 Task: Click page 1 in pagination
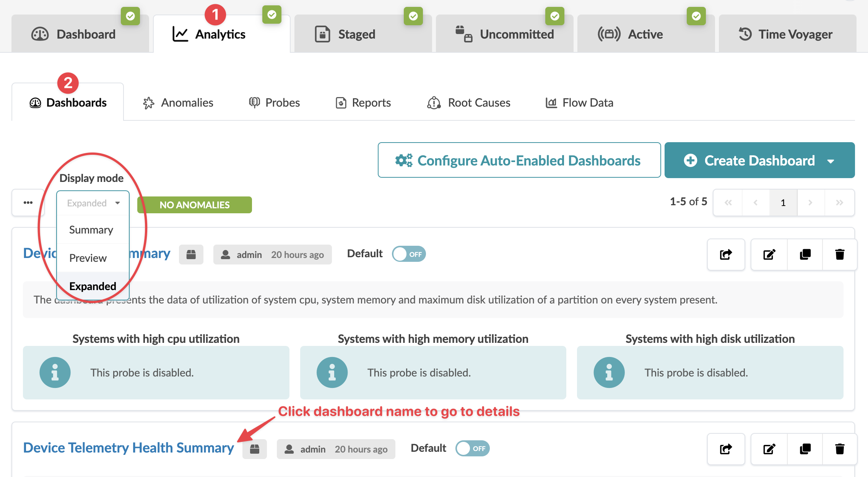point(783,203)
